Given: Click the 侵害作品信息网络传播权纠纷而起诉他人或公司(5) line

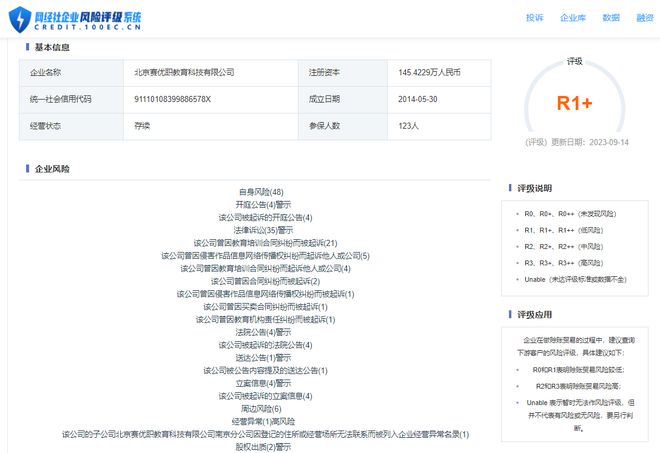Looking at the screenshot, I should coord(265,256).
